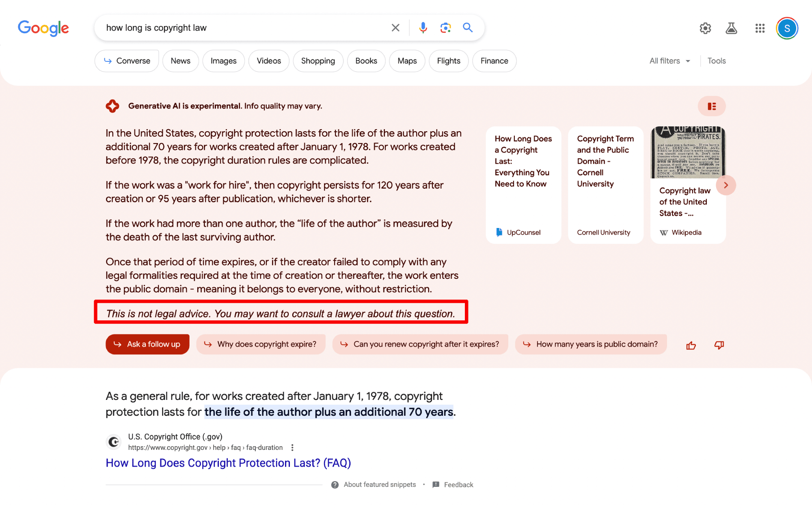This screenshot has height=508, width=812.
Task: Ask 'Why does copyright expire?' suggestion
Action: [x=261, y=344]
